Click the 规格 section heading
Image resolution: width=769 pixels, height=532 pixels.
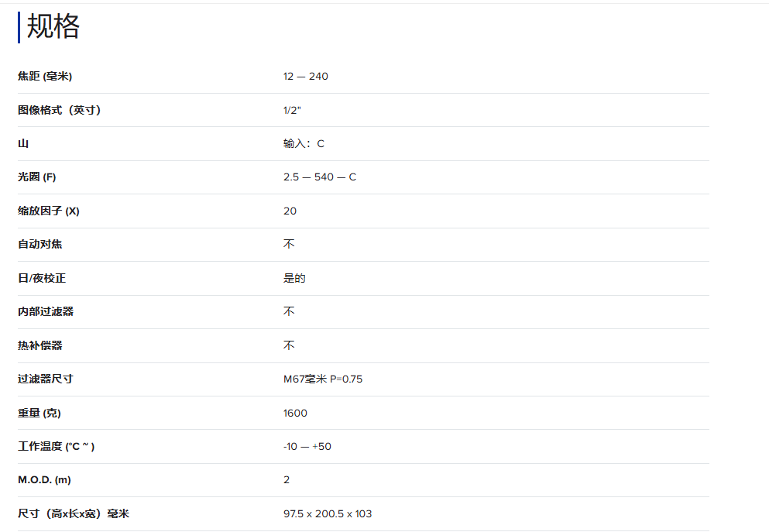(53, 27)
